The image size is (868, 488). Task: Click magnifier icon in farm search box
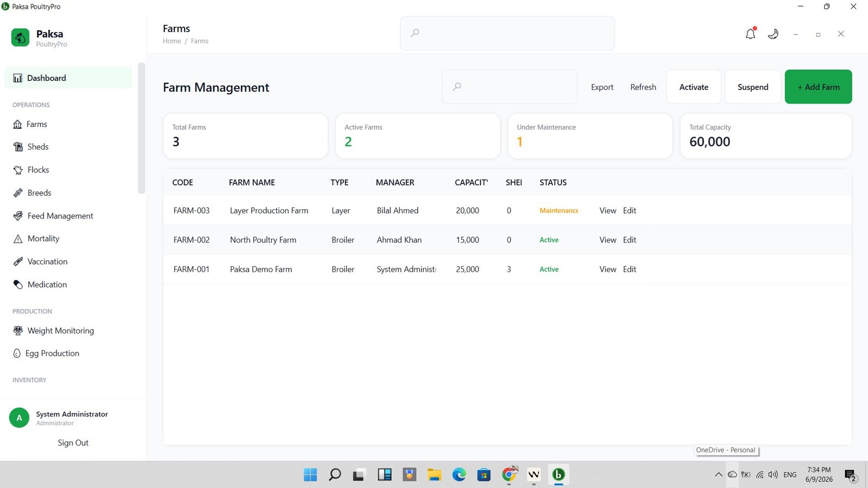(x=457, y=87)
